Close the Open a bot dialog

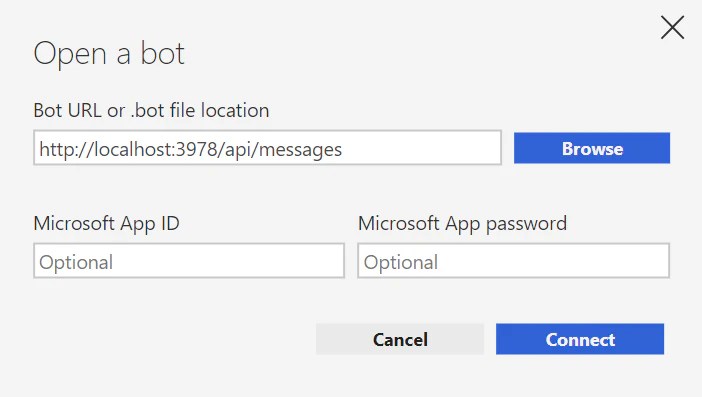[x=672, y=27]
